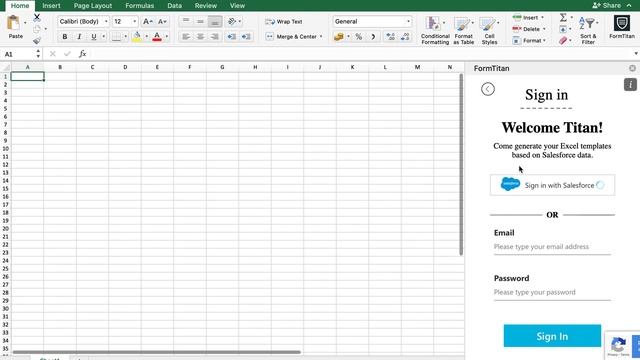Toggle Bold formatting

click(64, 37)
